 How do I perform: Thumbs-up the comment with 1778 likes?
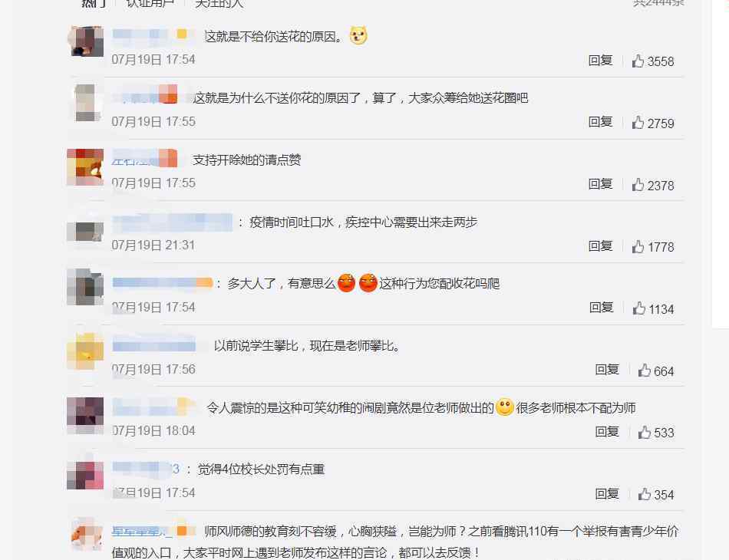[638, 246]
